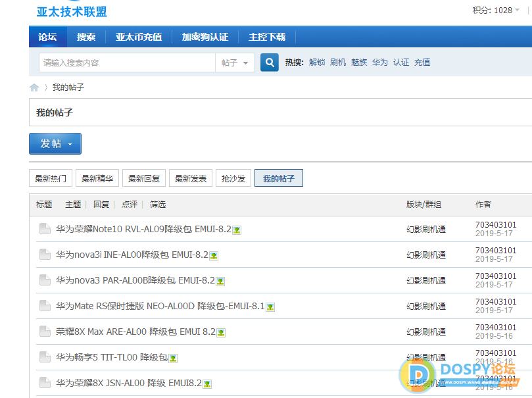Open post 华为荣耀Note10 RVL-AL09降级包 EMUI-8.2
Image resolution: width=532 pixels, height=398 pixels.
pyautogui.click(x=143, y=229)
